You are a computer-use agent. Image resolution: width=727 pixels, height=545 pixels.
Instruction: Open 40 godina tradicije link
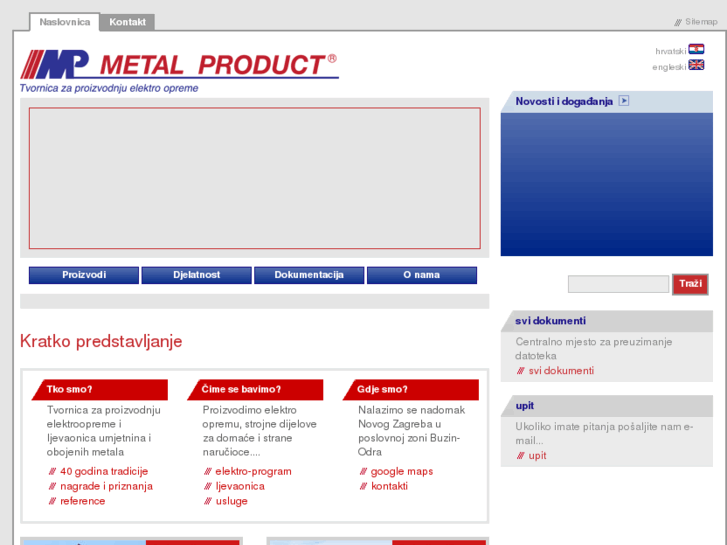tap(104, 471)
